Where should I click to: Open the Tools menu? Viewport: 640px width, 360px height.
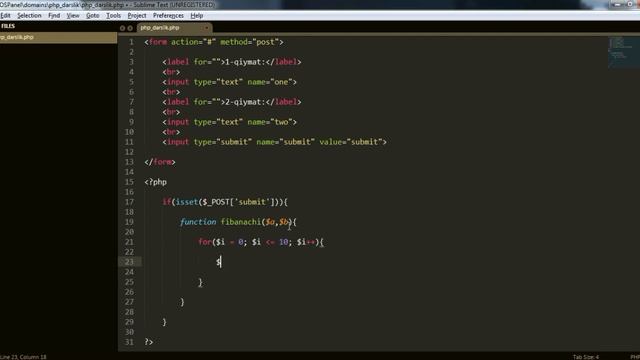113,16
